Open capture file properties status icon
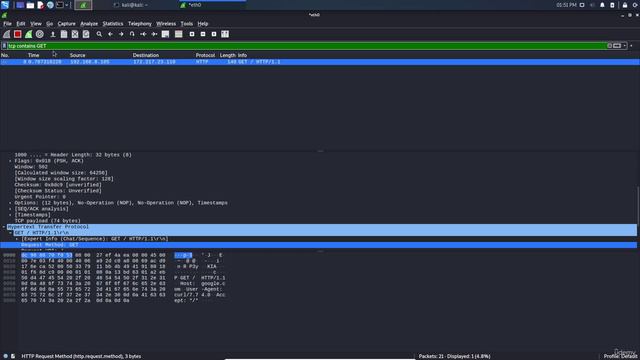The width and height of the screenshot is (640, 360). [x=13, y=356]
